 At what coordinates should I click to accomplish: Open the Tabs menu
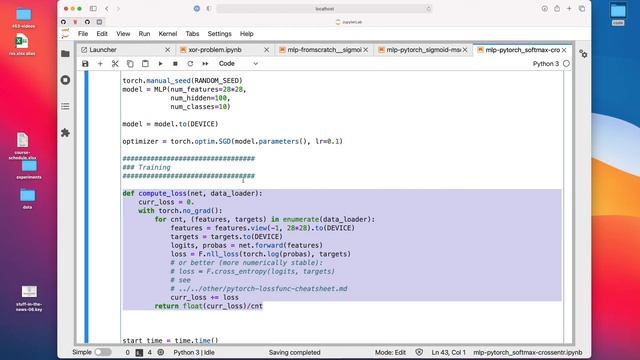pos(192,34)
